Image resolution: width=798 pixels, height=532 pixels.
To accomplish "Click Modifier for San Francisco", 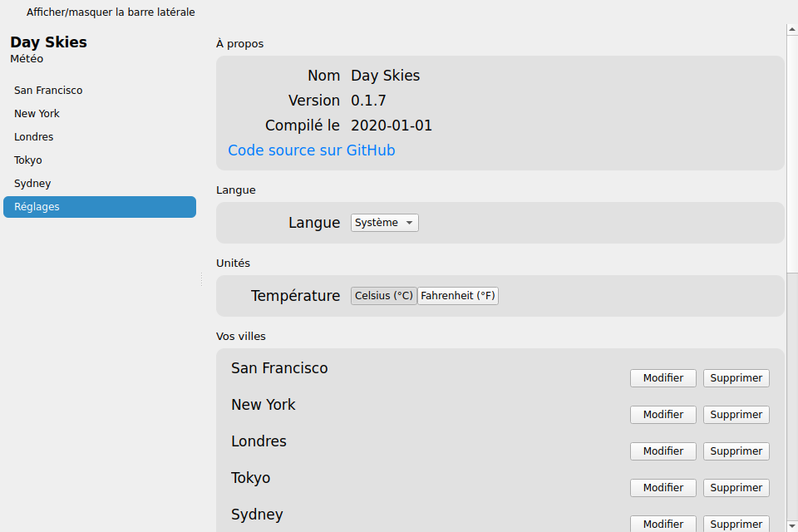I will click(663, 377).
